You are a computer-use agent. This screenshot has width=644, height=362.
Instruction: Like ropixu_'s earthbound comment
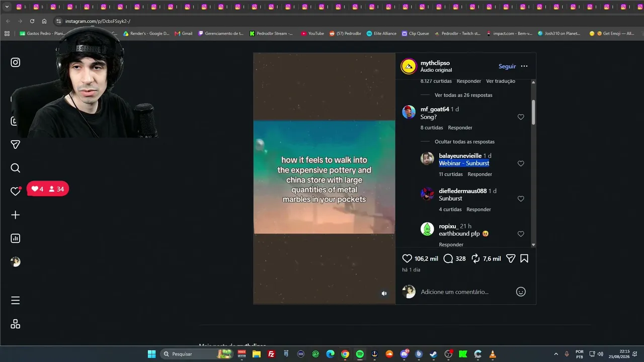tap(521, 234)
